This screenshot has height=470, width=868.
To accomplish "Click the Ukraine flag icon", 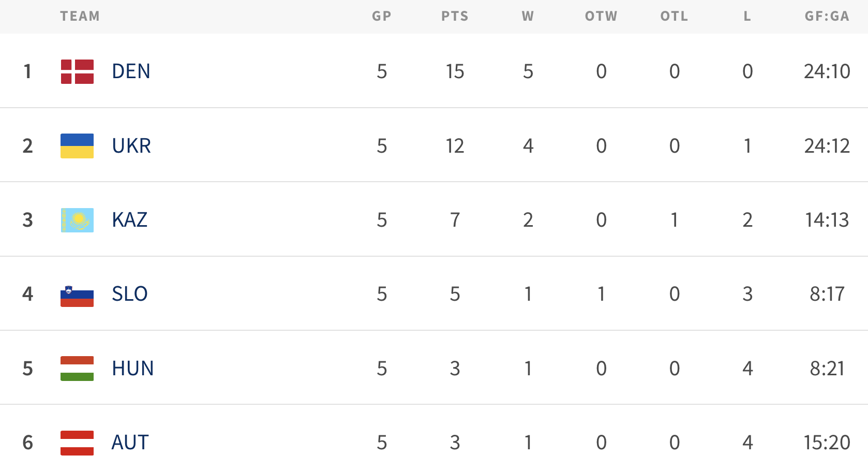I will [x=77, y=146].
